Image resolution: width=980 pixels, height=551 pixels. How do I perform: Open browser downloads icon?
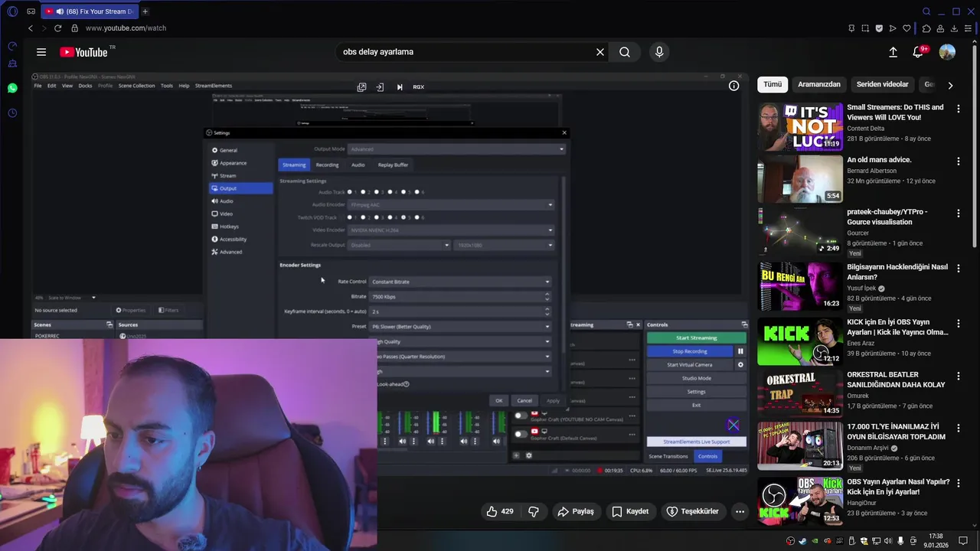954,28
